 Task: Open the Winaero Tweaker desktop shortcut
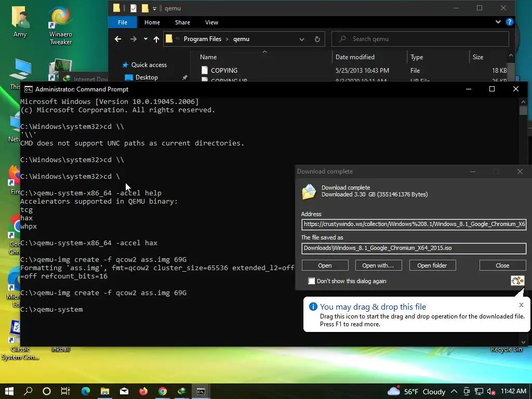61,25
